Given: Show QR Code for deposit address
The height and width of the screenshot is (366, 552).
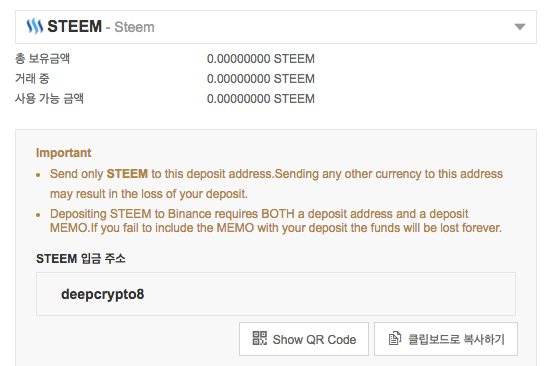Looking at the screenshot, I should 304,339.
